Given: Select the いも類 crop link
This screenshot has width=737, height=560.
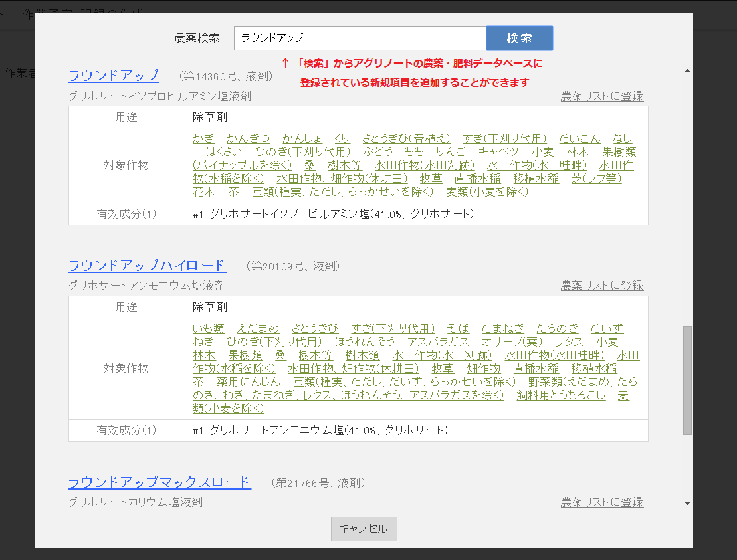Looking at the screenshot, I should [x=209, y=329].
